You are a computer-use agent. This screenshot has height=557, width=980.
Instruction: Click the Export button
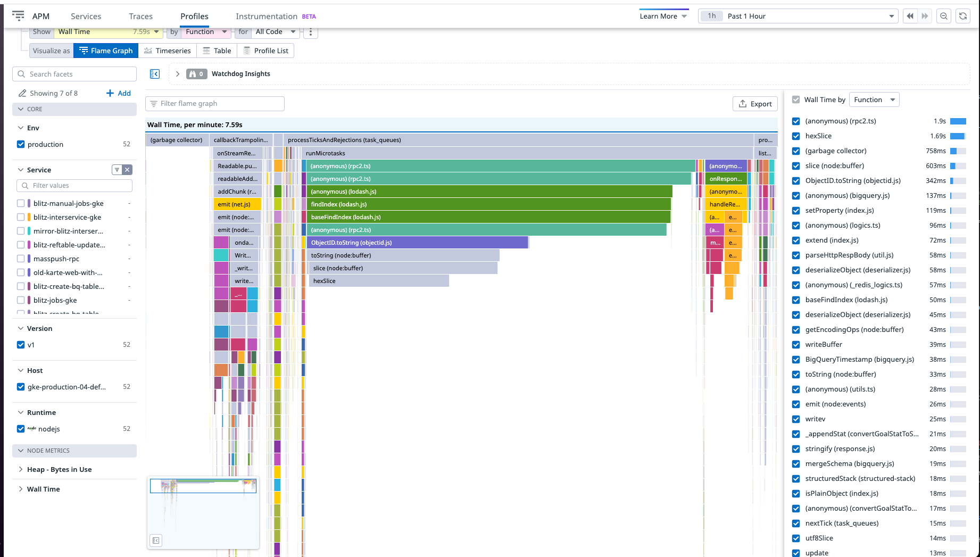(x=755, y=104)
